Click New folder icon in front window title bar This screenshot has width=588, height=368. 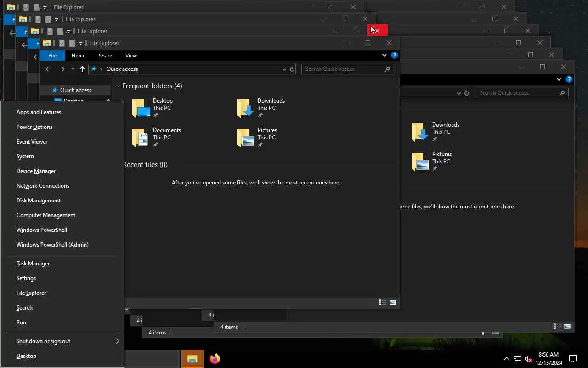coord(72,43)
